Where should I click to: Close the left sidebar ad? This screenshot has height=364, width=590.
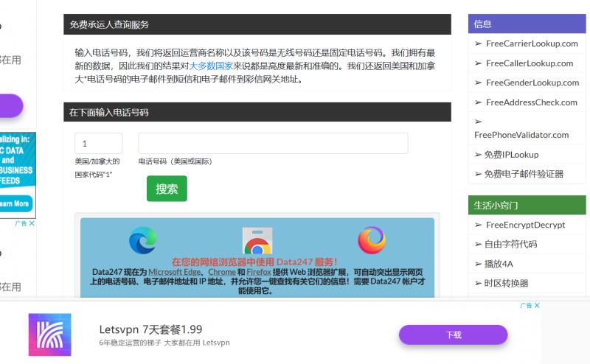click(32, 223)
